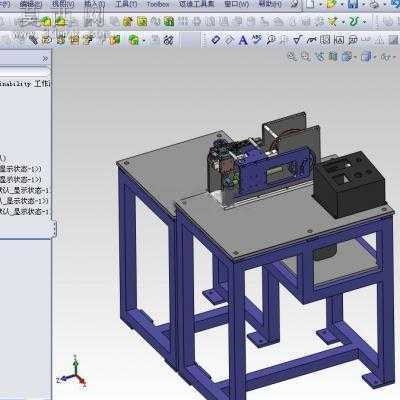Open the 工具(T) menu
The image size is (400, 400).
pyautogui.click(x=126, y=4)
